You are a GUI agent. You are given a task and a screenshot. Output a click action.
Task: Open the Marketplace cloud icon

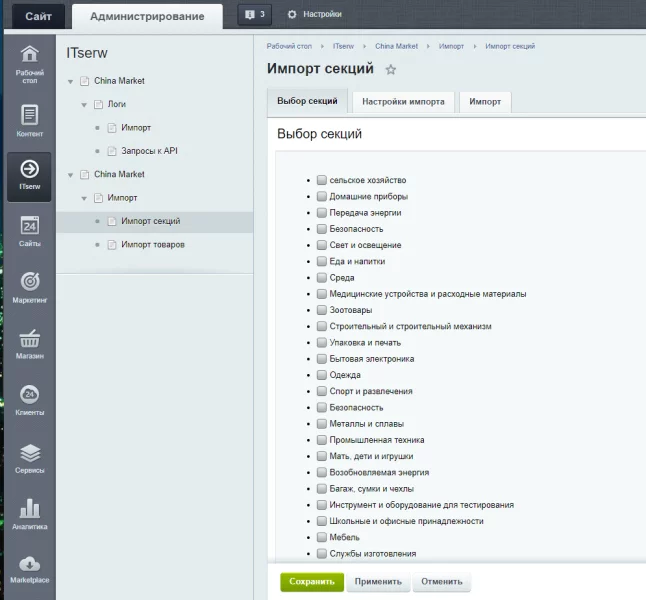point(29,565)
